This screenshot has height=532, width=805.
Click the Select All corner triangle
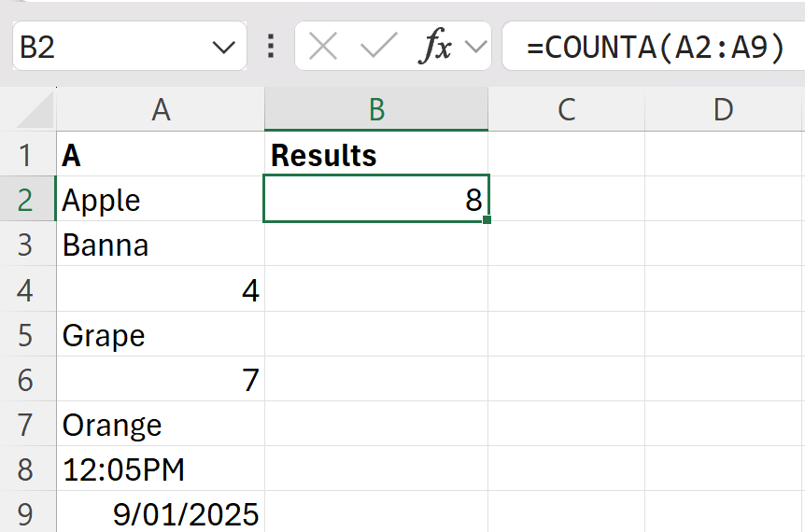coord(36,112)
